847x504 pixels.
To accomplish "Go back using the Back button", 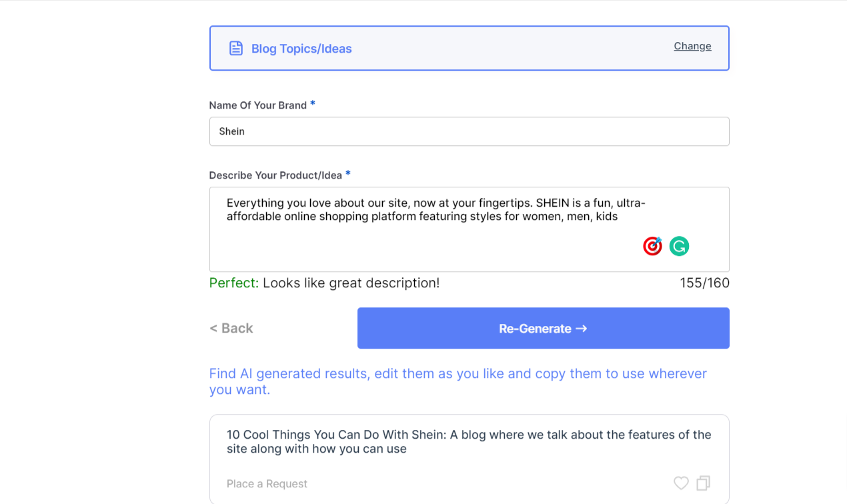I will point(231,328).
